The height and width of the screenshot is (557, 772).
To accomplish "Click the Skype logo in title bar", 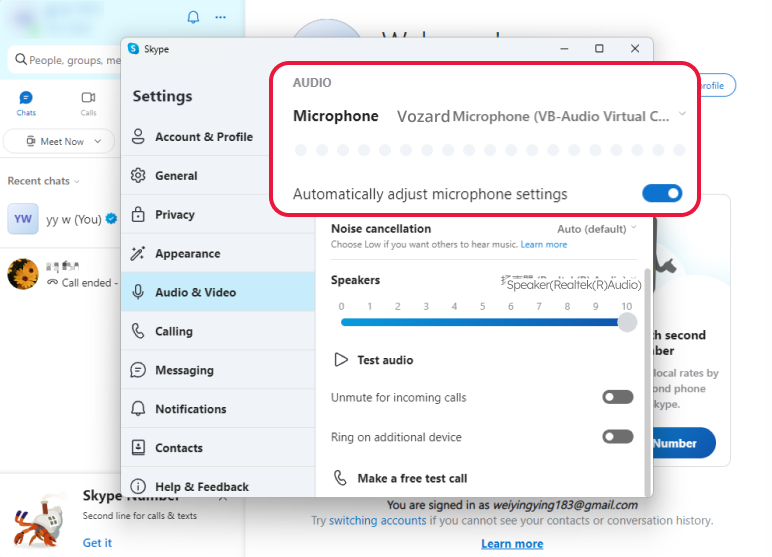I will (133, 48).
